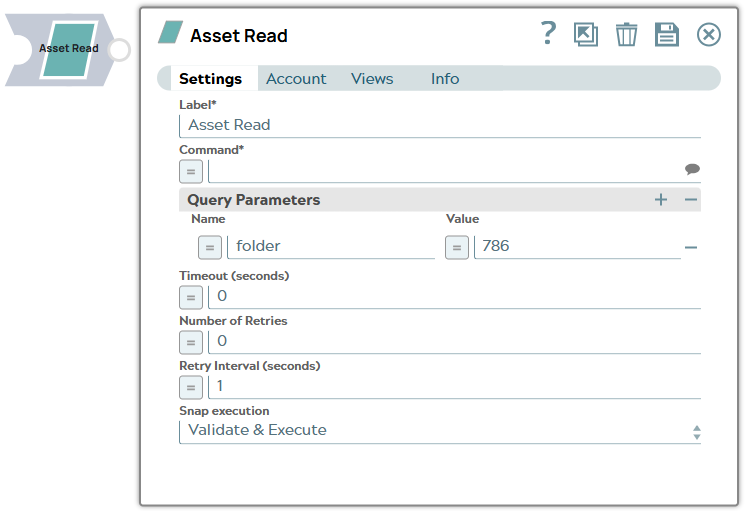Click minus icon in Query Parameters header

[x=690, y=200]
